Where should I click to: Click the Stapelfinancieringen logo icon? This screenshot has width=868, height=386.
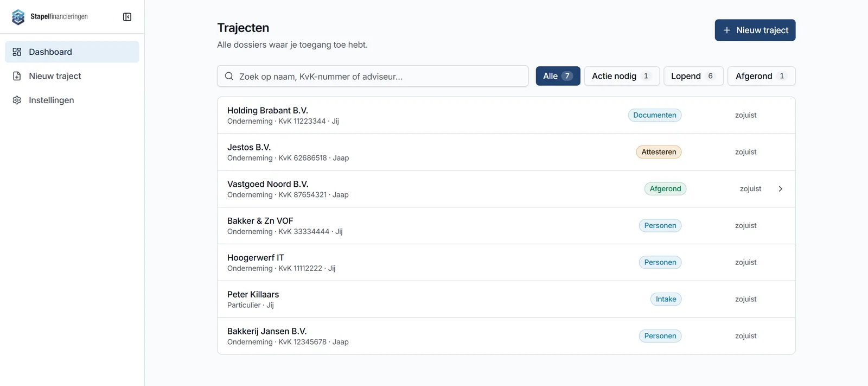pos(18,17)
